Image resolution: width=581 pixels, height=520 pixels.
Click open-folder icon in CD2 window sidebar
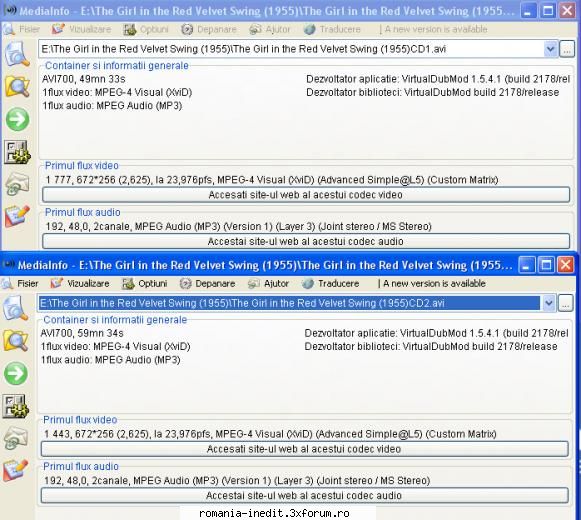16,341
